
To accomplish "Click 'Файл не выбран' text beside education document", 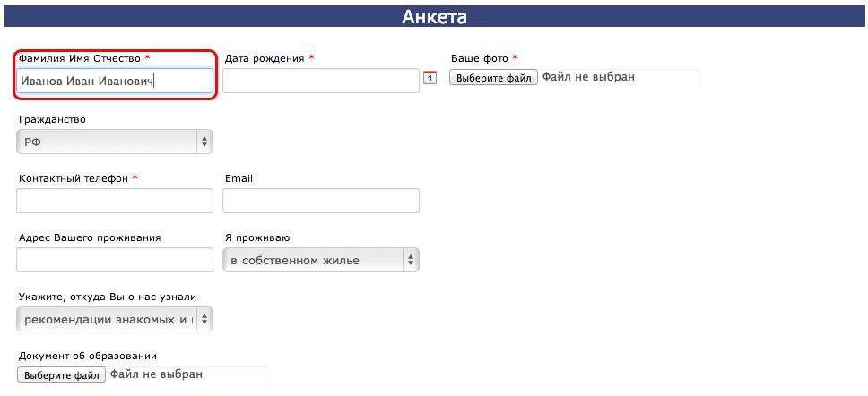I will [156, 374].
